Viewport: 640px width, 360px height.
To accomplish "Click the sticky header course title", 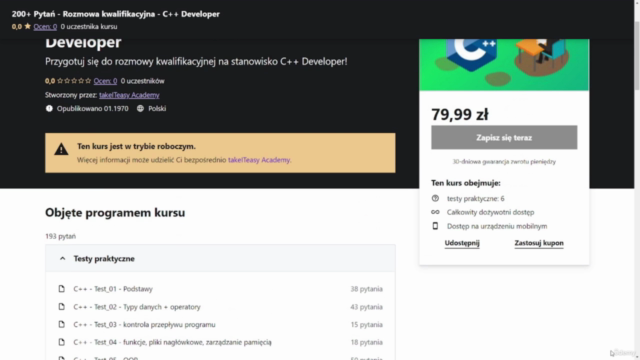I will point(116,14).
